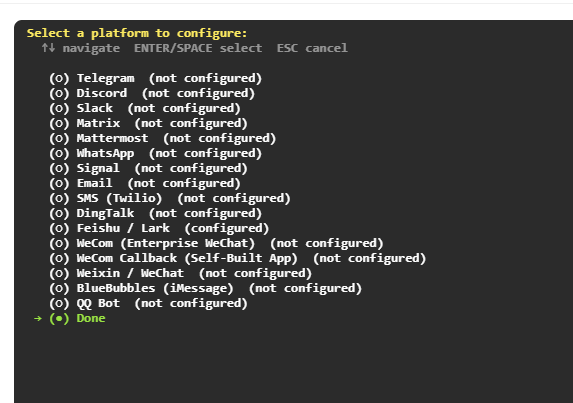Click the green Done label

point(91,318)
